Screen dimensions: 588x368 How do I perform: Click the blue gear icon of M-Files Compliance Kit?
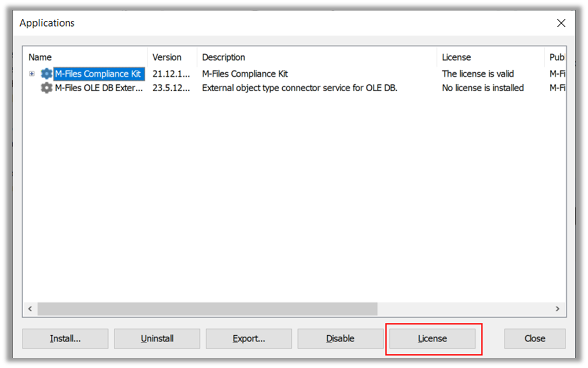46,73
